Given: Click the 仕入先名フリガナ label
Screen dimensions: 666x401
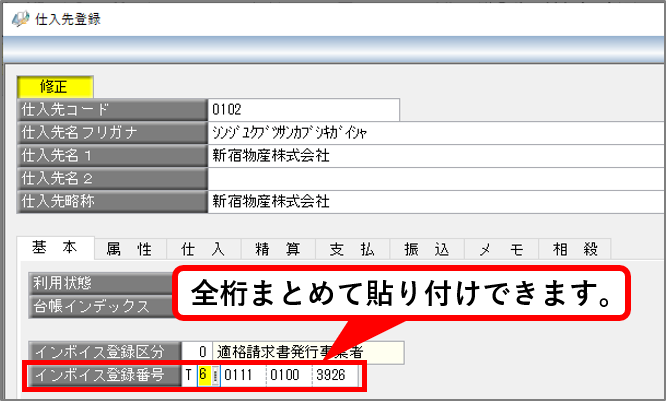Looking at the screenshot, I should coord(112,133).
